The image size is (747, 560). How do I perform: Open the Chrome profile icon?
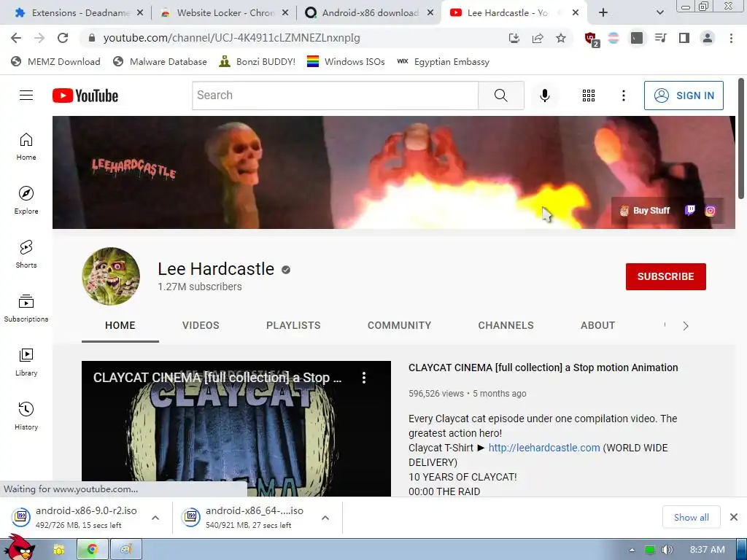click(x=708, y=38)
